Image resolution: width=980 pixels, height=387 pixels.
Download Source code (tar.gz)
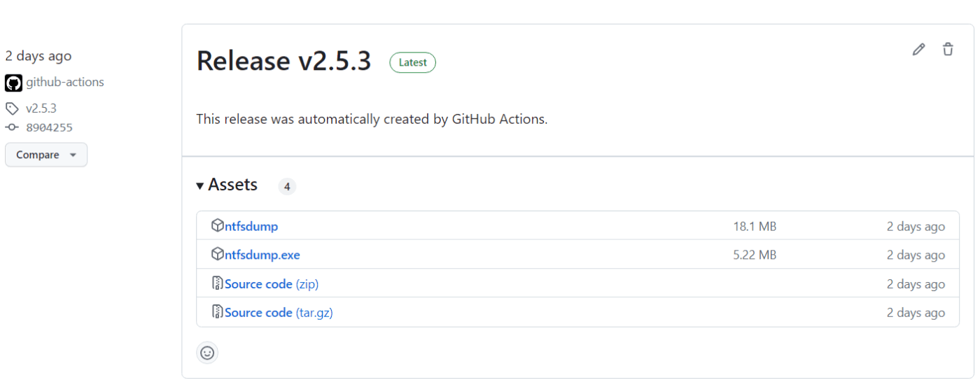point(279,312)
